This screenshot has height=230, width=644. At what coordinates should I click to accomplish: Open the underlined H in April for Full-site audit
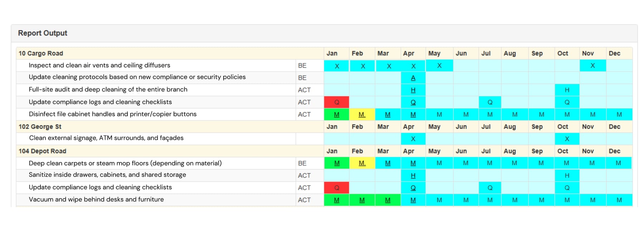pyautogui.click(x=413, y=90)
